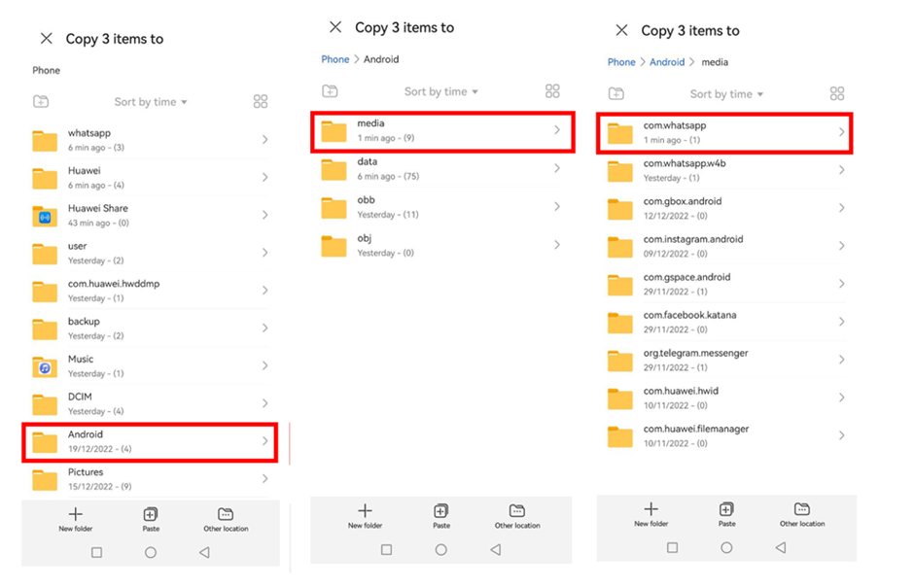Switch to grid view in right media panel
Screen dimensions: 914x588
point(837,93)
